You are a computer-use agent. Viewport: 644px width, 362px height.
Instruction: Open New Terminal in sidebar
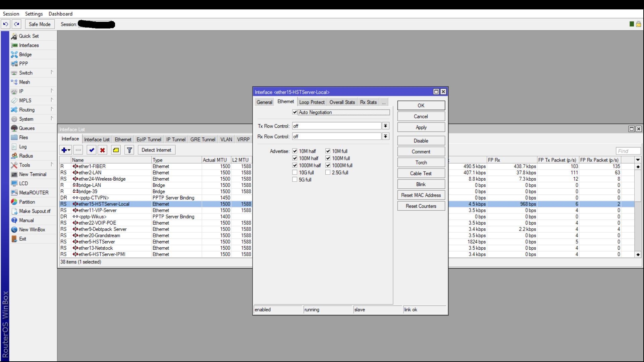pos(33,174)
